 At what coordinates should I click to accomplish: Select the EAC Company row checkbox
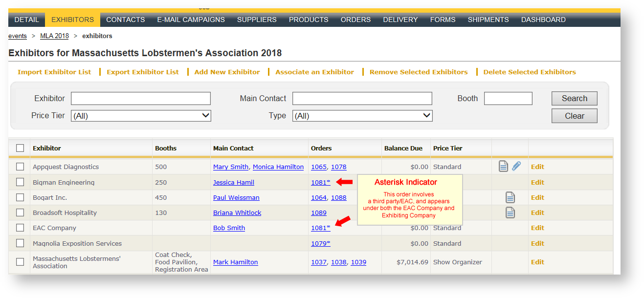(20, 228)
